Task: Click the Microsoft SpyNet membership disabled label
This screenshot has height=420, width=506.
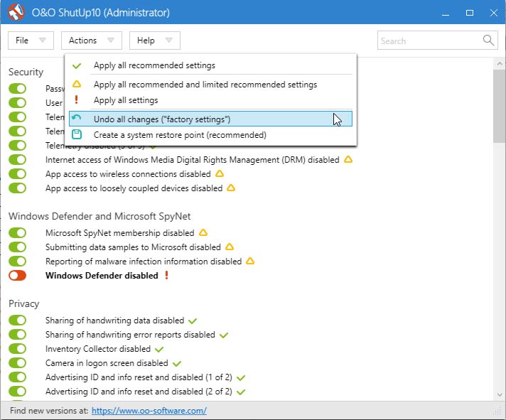Action: coord(119,233)
